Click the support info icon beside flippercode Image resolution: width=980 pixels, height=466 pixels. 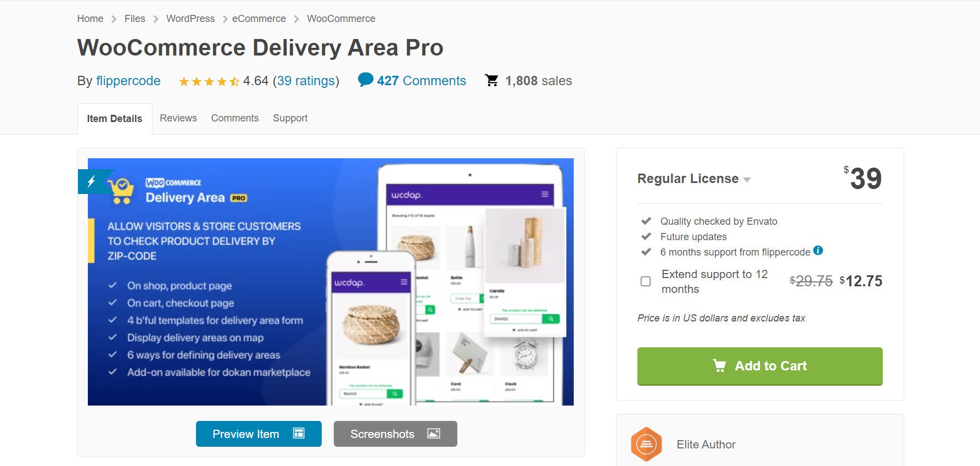pyautogui.click(x=818, y=251)
